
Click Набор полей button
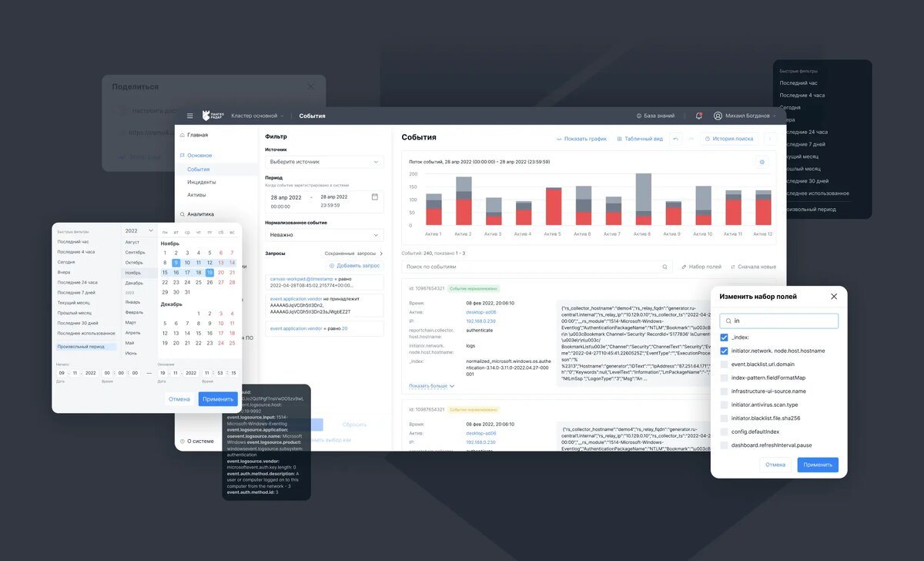pos(701,267)
